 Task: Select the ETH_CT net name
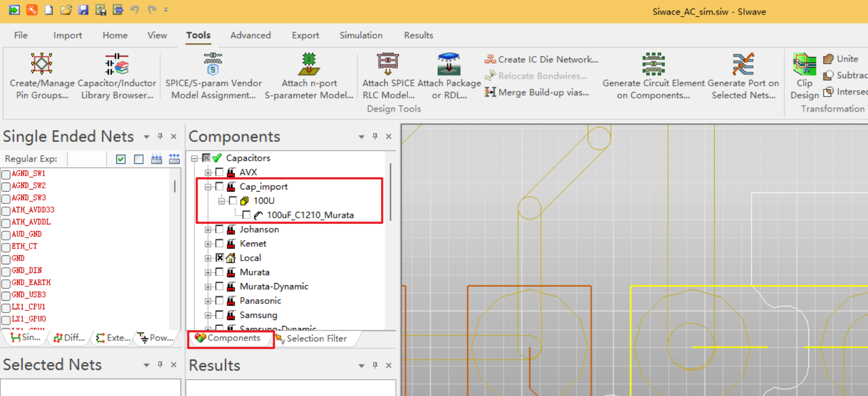(x=25, y=246)
